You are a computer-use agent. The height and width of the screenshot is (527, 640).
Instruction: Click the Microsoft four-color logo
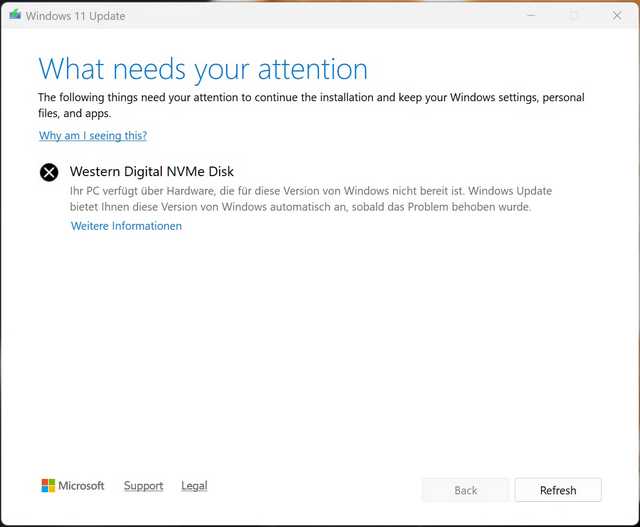click(x=48, y=486)
